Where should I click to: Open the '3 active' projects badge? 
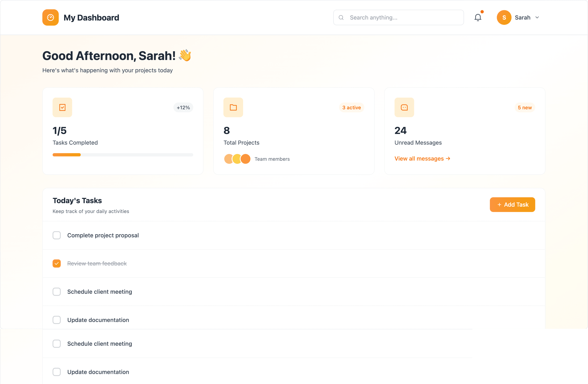pyautogui.click(x=351, y=108)
